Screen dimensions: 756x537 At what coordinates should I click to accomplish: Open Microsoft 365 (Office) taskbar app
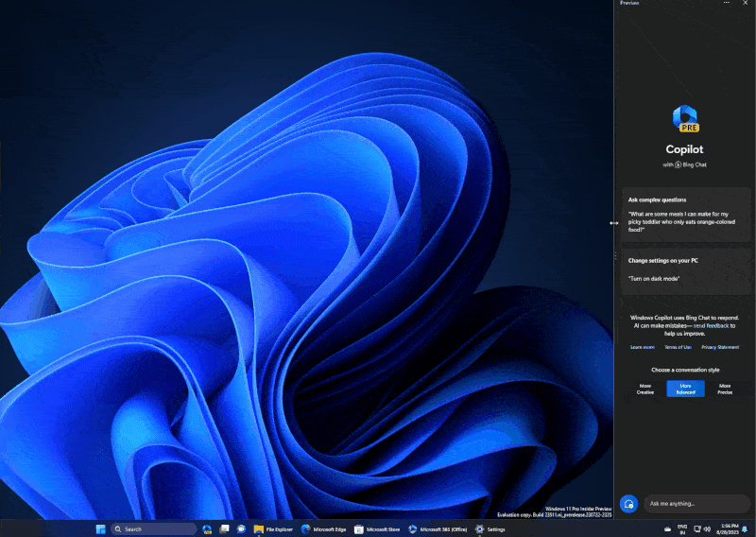click(438, 529)
